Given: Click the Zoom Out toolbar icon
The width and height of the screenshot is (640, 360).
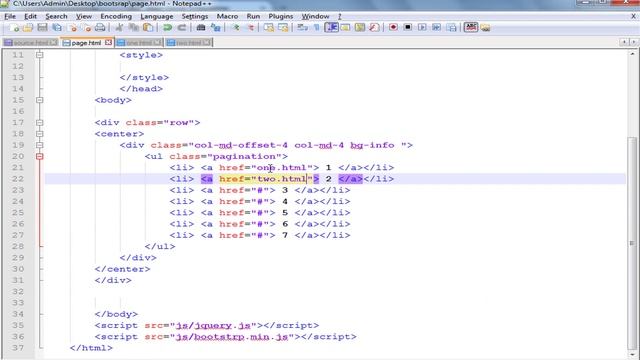Looking at the screenshot, I should click(251, 28).
